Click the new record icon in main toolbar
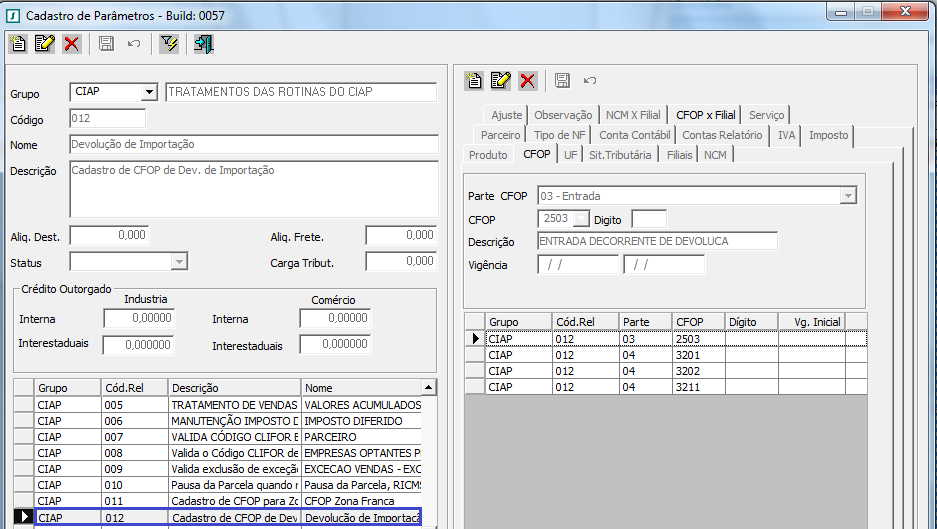Viewport: 937px width, 529px height. [x=18, y=43]
